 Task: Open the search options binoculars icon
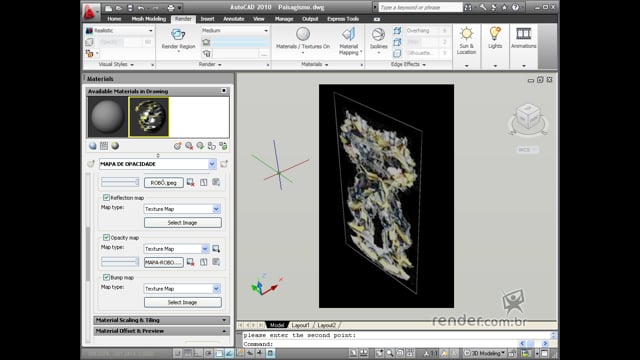point(468,7)
